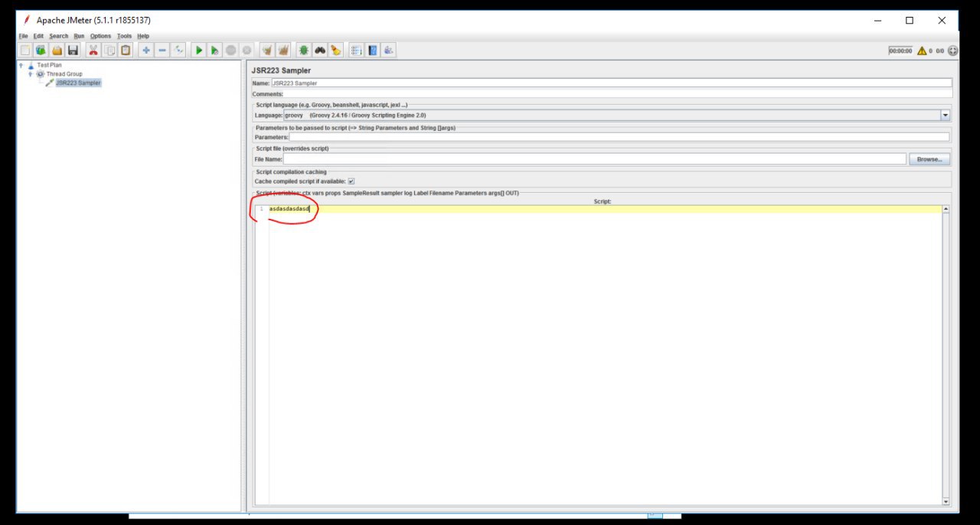The height and width of the screenshot is (525, 980).
Task: Select JSR223 Sampler tree item
Action: pyautogui.click(x=78, y=83)
